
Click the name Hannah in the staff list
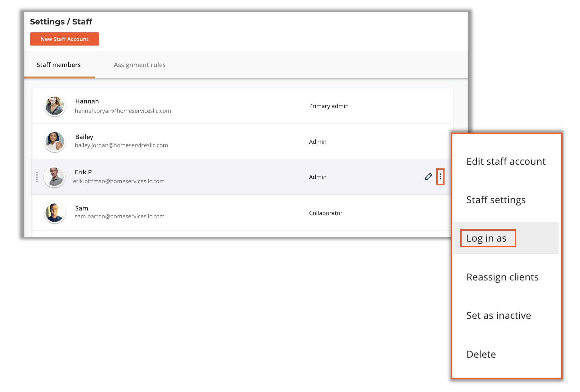(x=87, y=101)
